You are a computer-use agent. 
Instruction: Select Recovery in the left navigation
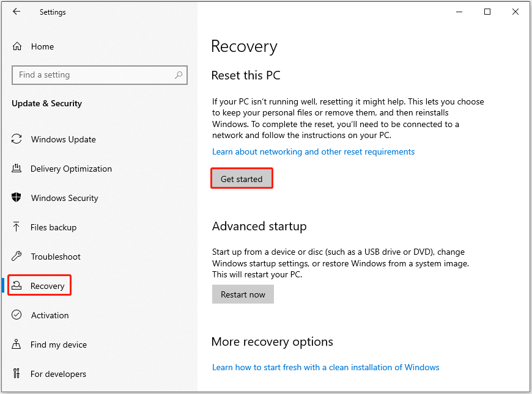coord(46,285)
